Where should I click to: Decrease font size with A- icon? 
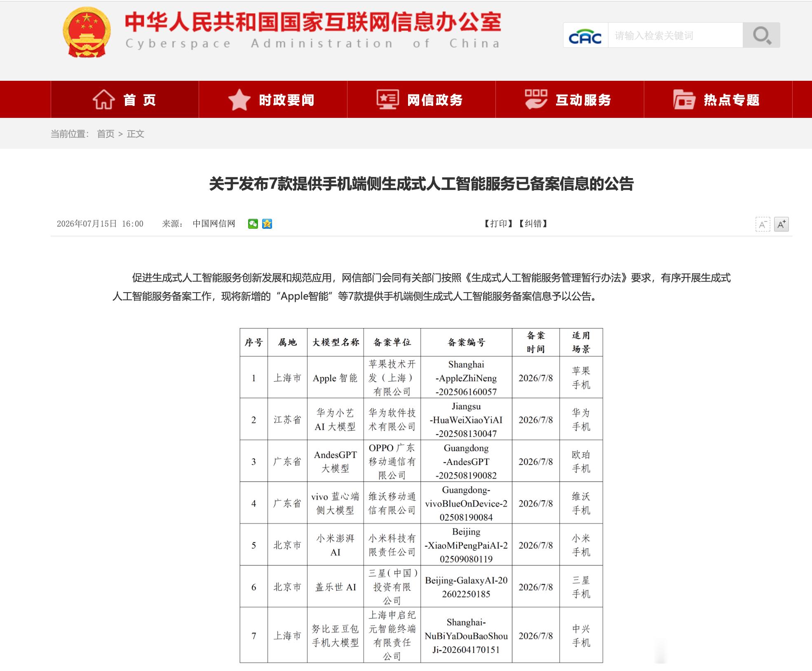763,224
